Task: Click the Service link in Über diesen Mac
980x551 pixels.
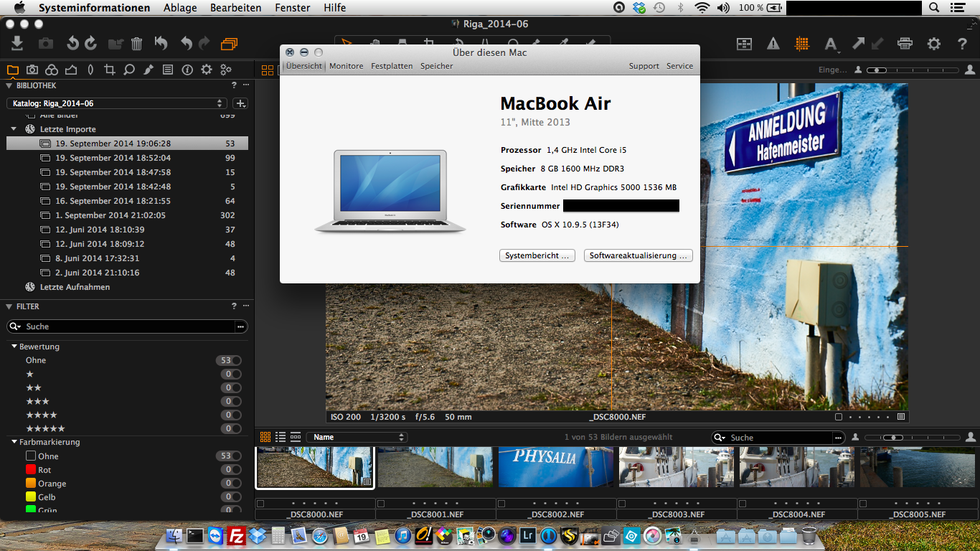Action: click(679, 66)
